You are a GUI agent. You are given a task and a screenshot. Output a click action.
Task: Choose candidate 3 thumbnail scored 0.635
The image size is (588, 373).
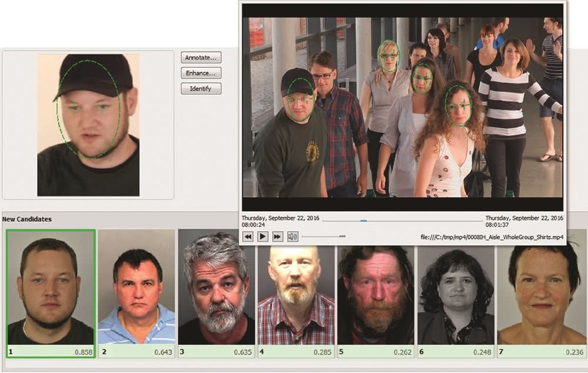click(x=216, y=287)
